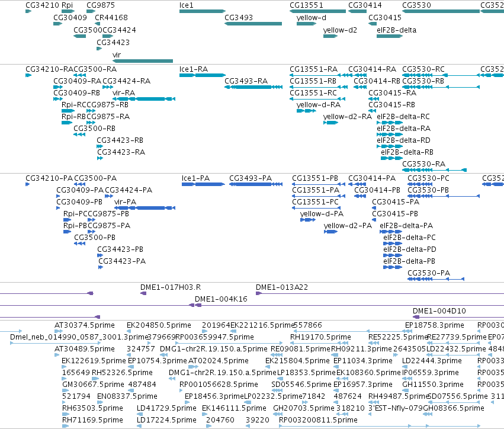The width and height of the screenshot is (504, 429).
Task: Open the CG34424-RA transcript label
Action: pos(127,81)
